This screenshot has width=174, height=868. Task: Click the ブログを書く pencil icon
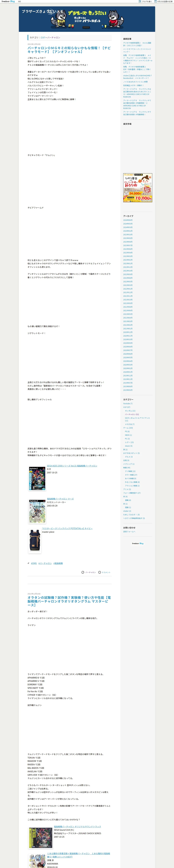tap(140, 1)
